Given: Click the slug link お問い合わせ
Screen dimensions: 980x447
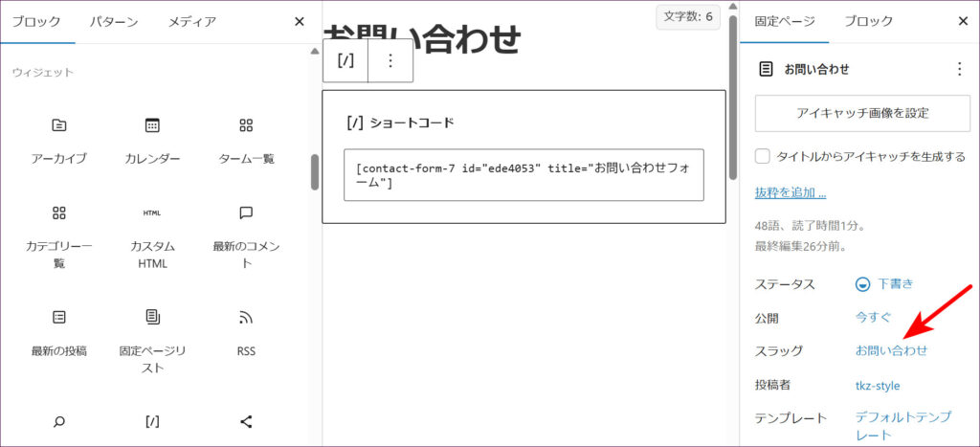Looking at the screenshot, I should (891, 350).
